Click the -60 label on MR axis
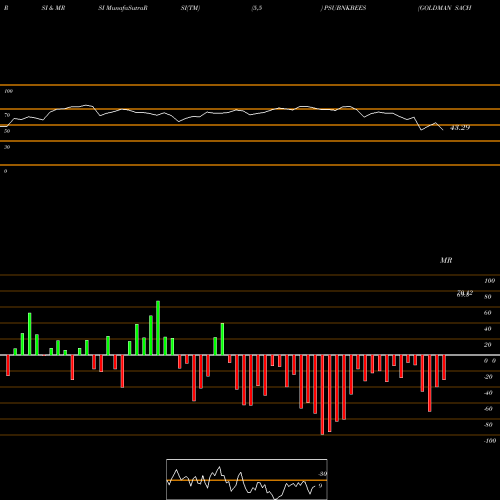Viewport: 500px width, 500px height. click(x=488, y=409)
